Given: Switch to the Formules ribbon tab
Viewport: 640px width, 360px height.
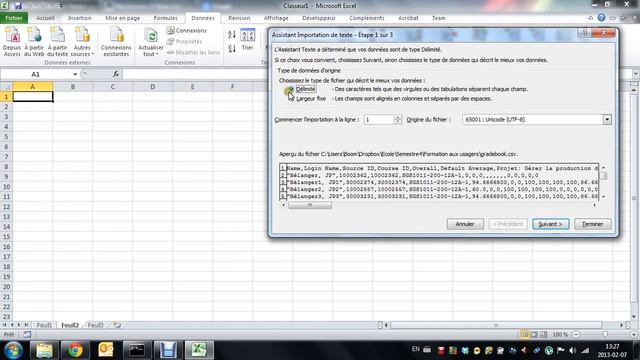Looking at the screenshot, I should (x=165, y=18).
